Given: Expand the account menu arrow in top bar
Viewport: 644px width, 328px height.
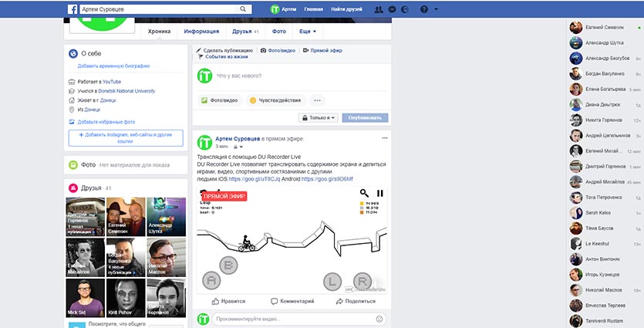Looking at the screenshot, I should pyautogui.click(x=436, y=9).
